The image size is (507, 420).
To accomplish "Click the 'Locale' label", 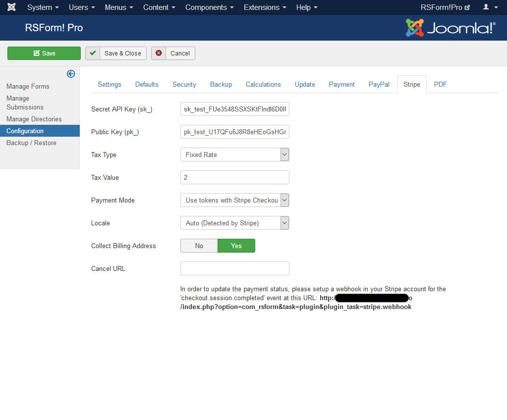I will pos(101,223).
